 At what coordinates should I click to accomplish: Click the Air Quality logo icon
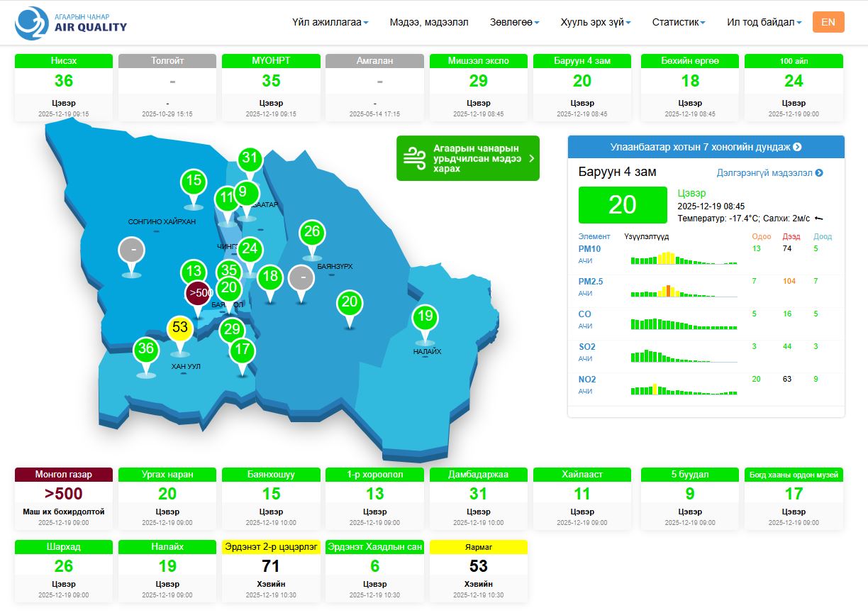[32, 23]
